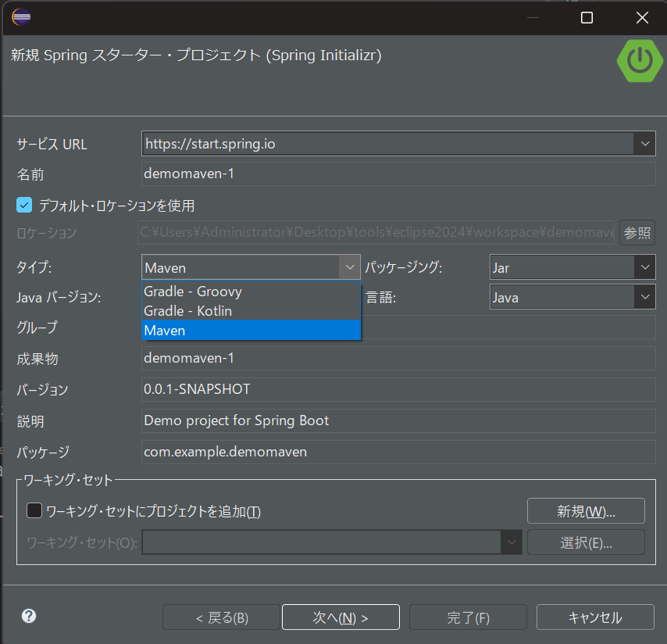The image size is (667, 644).
Task: Click the グループ input field
Action: pyautogui.click(x=508, y=327)
